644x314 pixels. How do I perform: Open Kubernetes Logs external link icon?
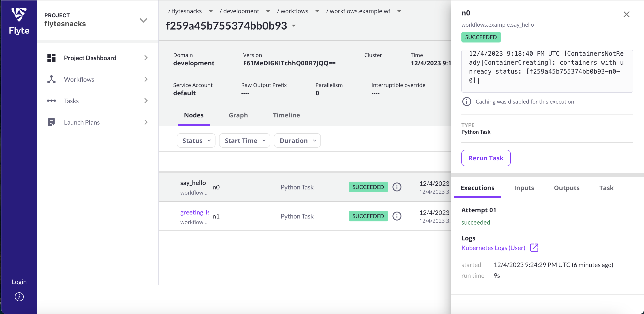534,248
